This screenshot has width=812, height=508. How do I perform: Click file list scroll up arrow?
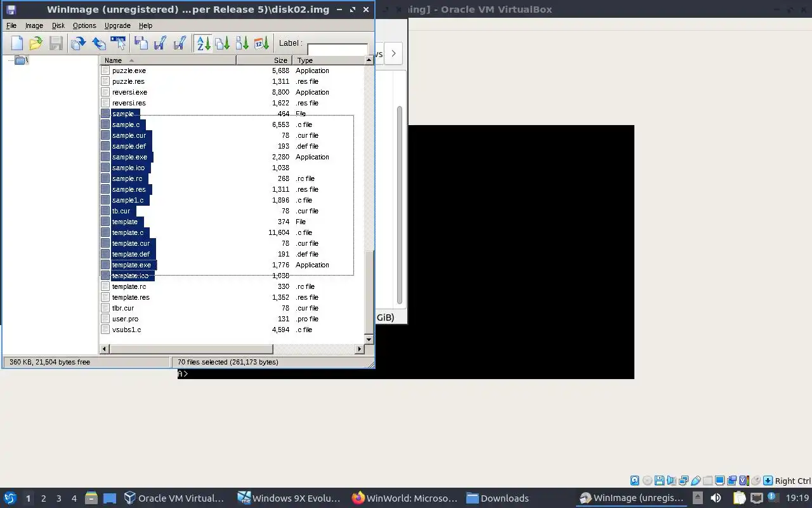click(x=369, y=60)
